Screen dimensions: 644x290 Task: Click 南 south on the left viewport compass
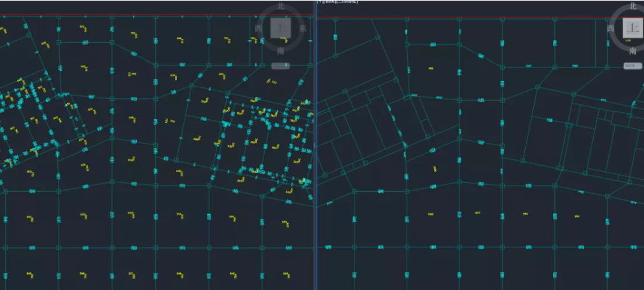coord(281,51)
